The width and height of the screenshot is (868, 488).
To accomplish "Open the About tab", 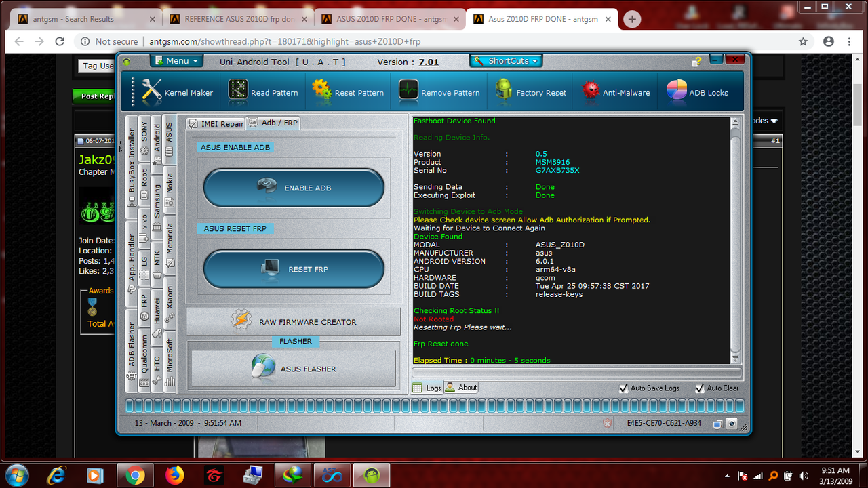I will (461, 388).
